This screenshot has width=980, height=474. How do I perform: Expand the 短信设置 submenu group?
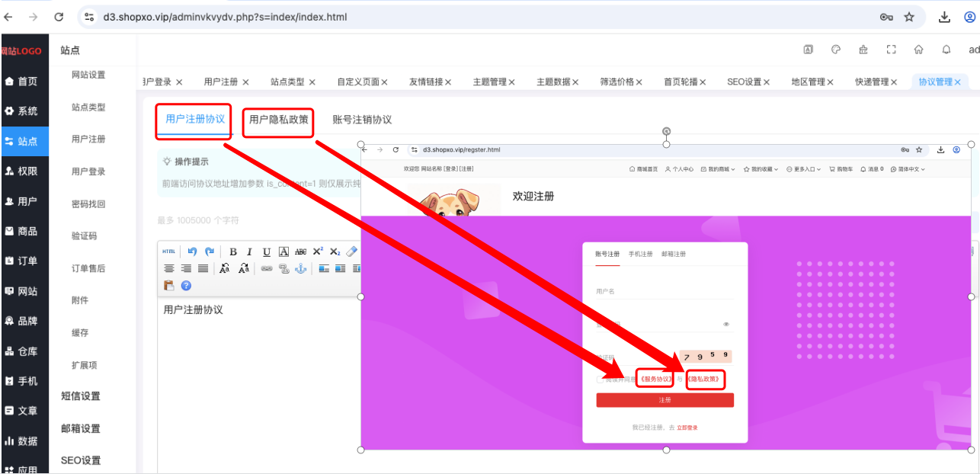click(81, 396)
